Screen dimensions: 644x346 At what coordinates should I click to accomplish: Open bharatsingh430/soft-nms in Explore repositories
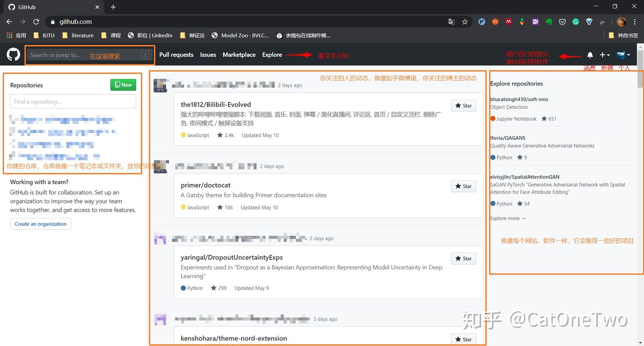click(519, 99)
